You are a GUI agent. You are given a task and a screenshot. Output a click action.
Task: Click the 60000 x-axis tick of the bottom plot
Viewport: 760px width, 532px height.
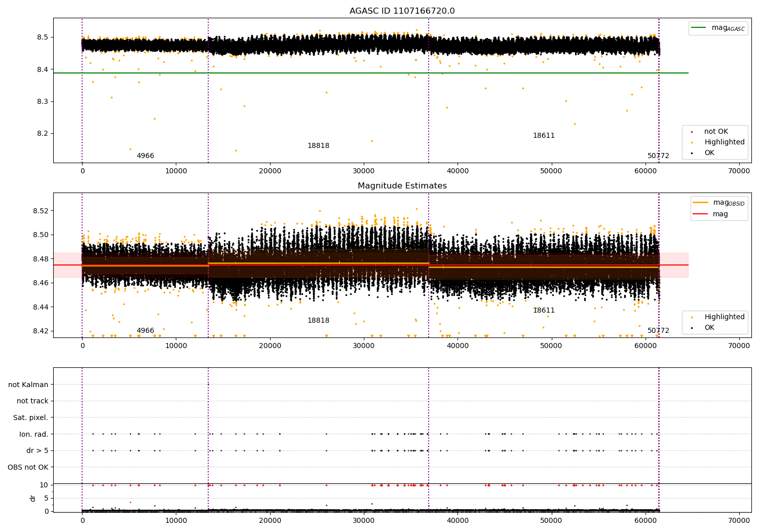coord(645,520)
